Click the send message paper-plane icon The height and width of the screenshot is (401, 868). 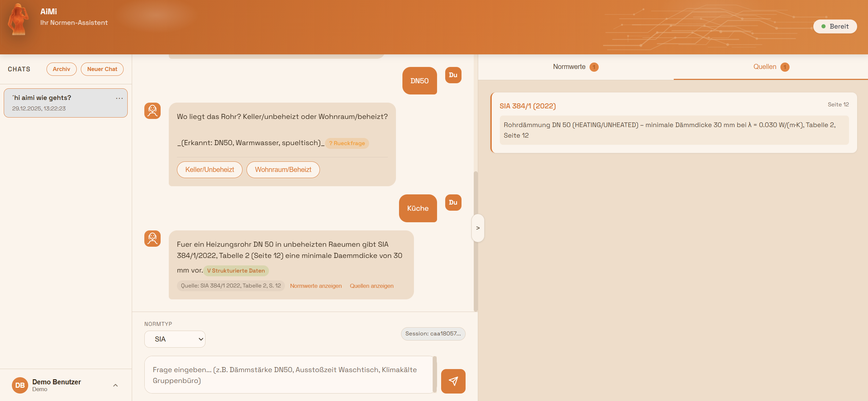[453, 381]
